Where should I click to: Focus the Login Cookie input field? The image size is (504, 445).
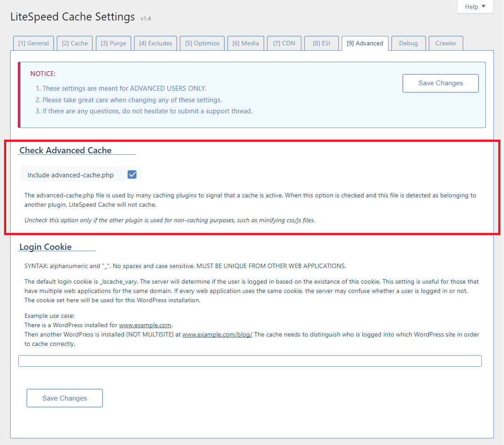[250, 361]
